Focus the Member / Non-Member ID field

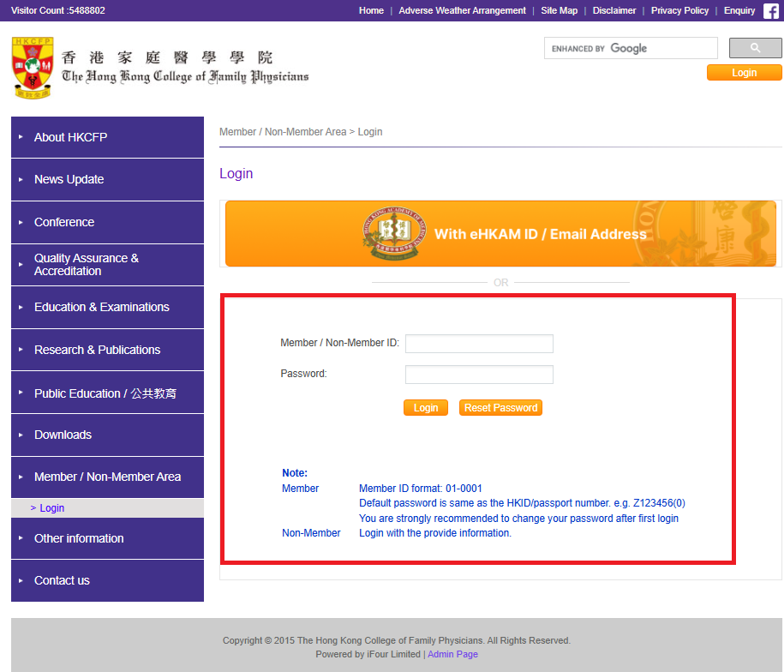click(x=479, y=344)
